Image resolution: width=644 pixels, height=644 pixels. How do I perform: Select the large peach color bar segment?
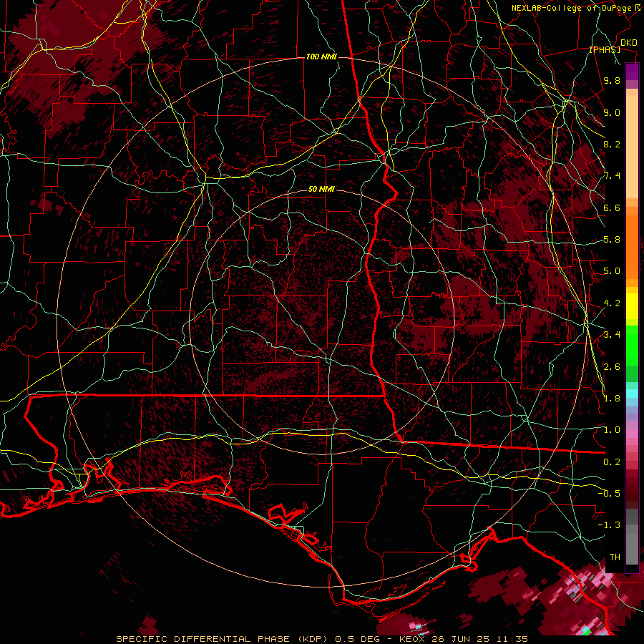(632, 148)
